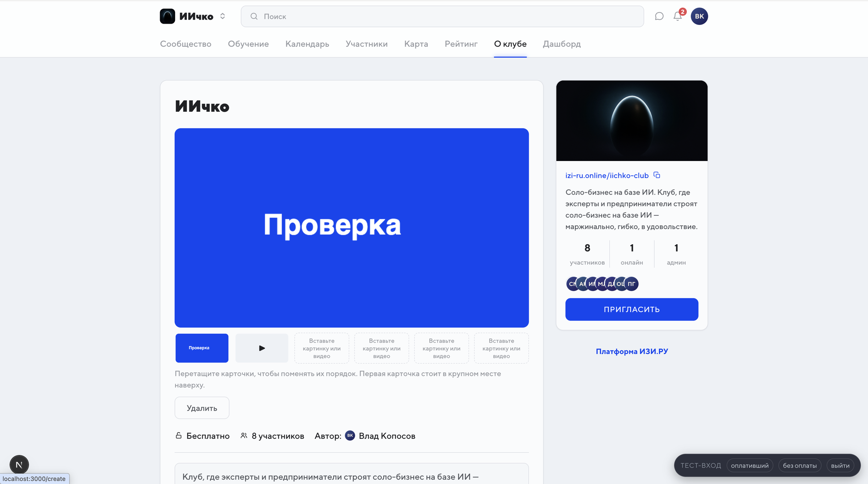Viewport: 868px width, 484px height.
Task: Click выйти in the ТЕСТ-ВХОД bar
Action: click(840, 465)
